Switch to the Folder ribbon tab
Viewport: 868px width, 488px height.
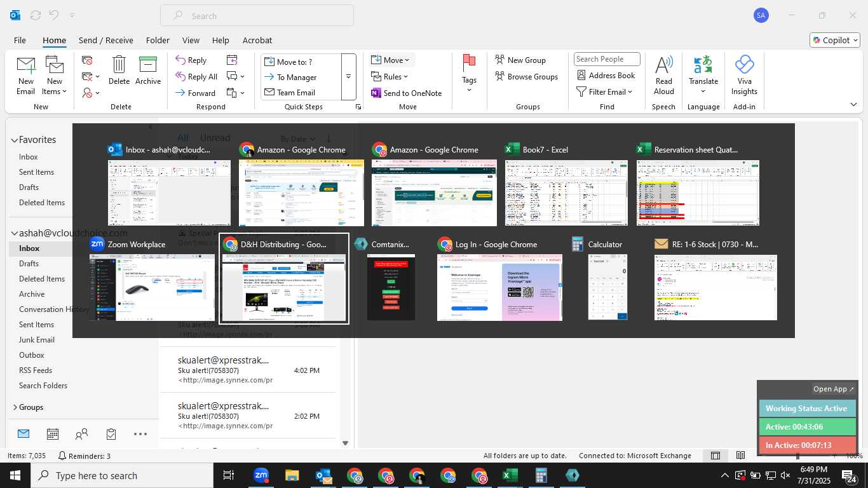pos(158,40)
